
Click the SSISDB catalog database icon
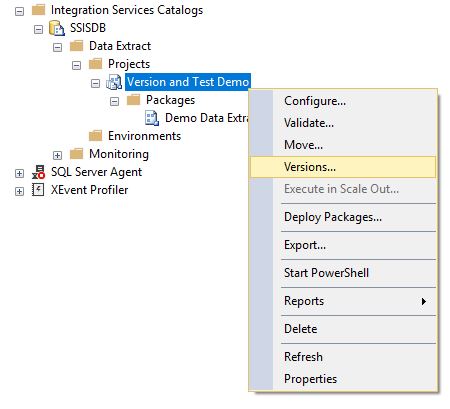point(57,28)
